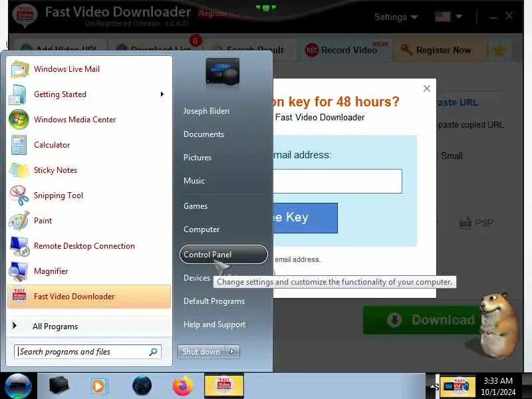This screenshot has height=399, width=532.
Task: Open Default Programs
Action: pos(214,301)
